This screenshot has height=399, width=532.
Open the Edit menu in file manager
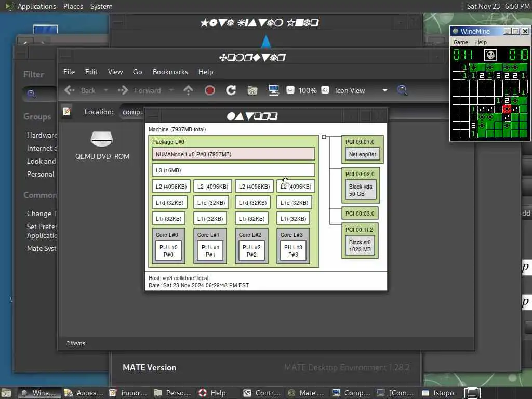click(x=91, y=72)
